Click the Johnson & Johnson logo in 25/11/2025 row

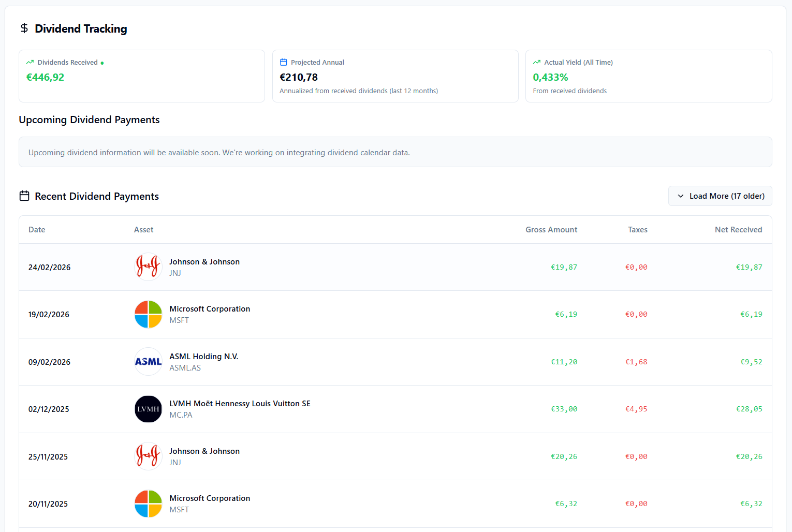(x=149, y=456)
